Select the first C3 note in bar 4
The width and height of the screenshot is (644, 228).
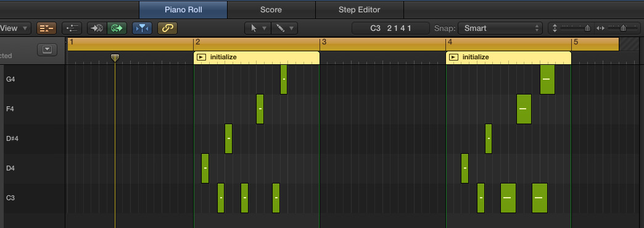[x=481, y=198]
